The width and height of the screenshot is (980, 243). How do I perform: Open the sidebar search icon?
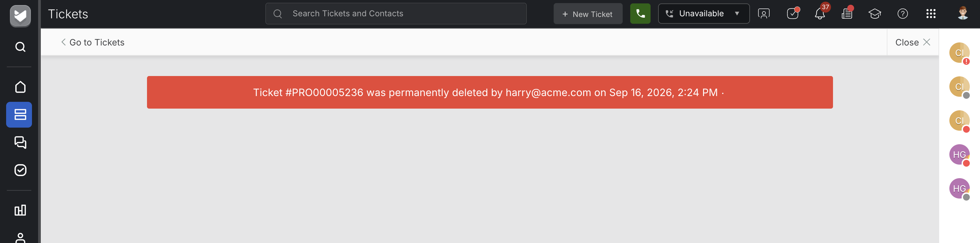[x=20, y=47]
